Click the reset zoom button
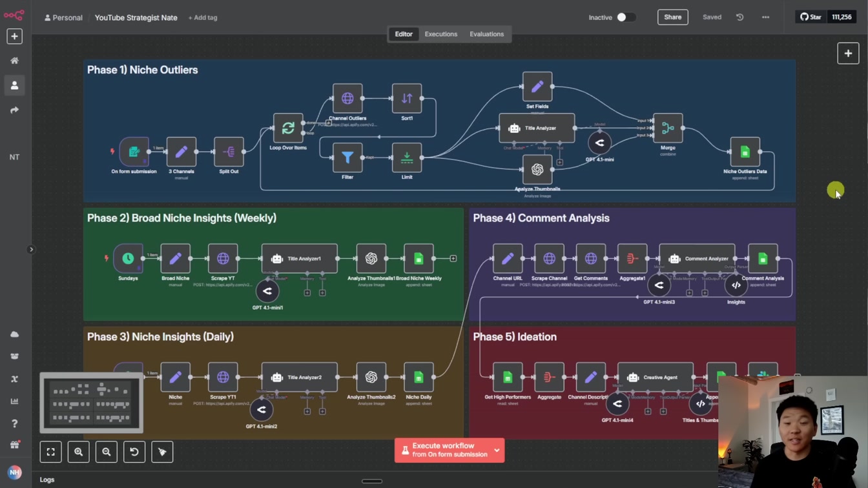This screenshot has height=488, width=868. 134,452
